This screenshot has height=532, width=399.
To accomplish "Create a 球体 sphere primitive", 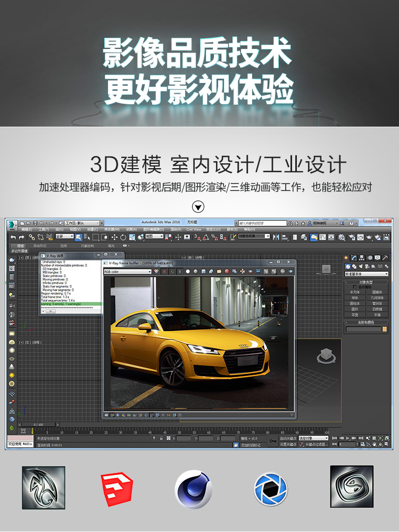I will (x=355, y=298).
